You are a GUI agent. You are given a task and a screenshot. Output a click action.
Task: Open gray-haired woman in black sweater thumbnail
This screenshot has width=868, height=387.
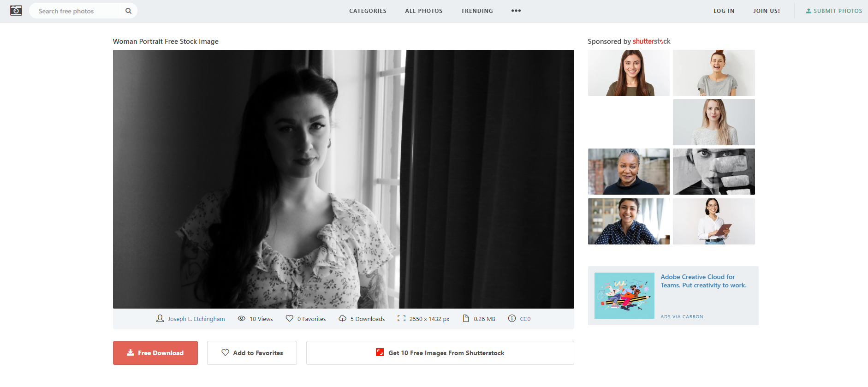tap(629, 172)
